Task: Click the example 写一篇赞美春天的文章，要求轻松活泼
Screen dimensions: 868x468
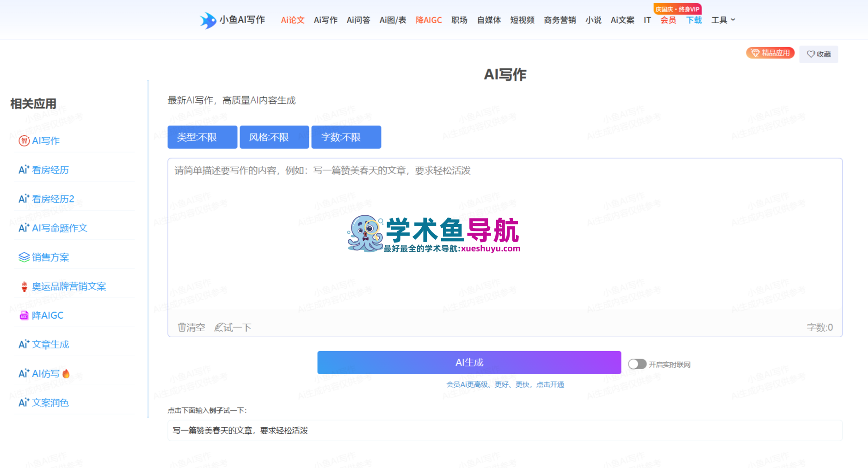Action: [505, 431]
